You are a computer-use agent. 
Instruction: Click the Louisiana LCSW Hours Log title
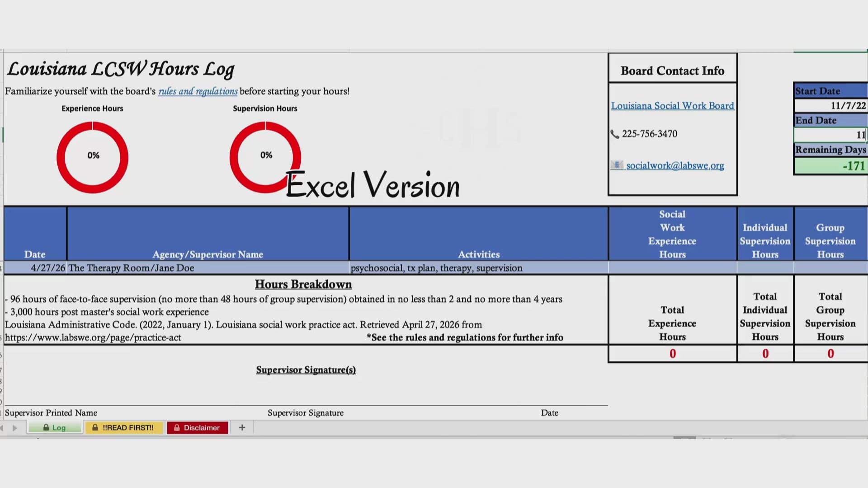tap(121, 70)
